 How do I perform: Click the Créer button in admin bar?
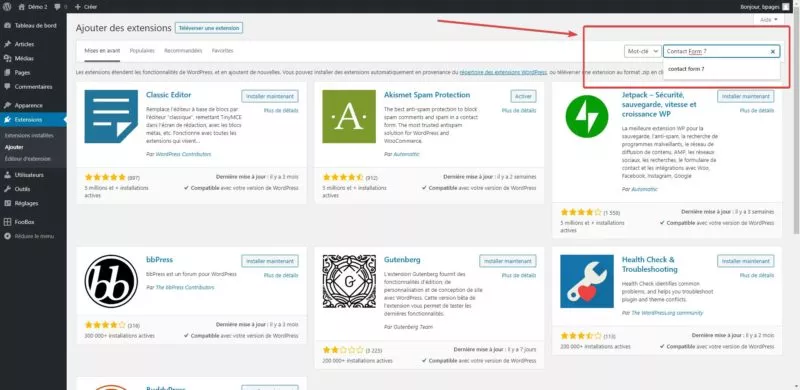[x=86, y=7]
